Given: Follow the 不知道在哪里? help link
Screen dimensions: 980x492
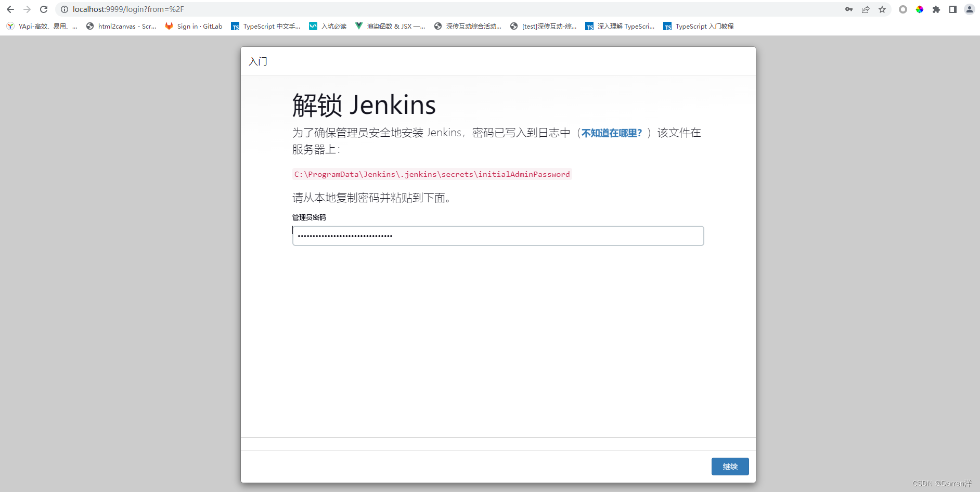Looking at the screenshot, I should pos(612,133).
